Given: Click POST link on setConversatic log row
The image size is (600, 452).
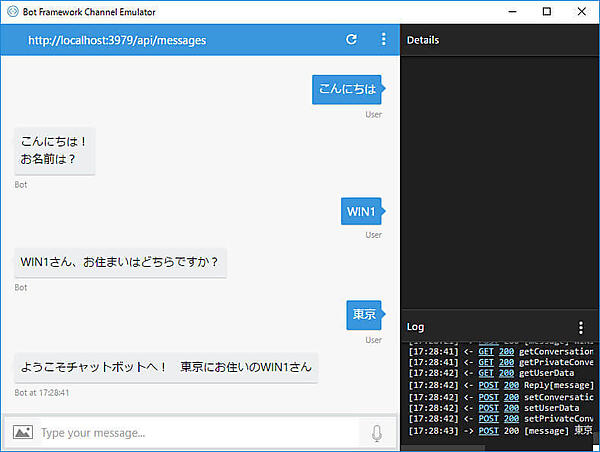Looking at the screenshot, I should point(489,398).
